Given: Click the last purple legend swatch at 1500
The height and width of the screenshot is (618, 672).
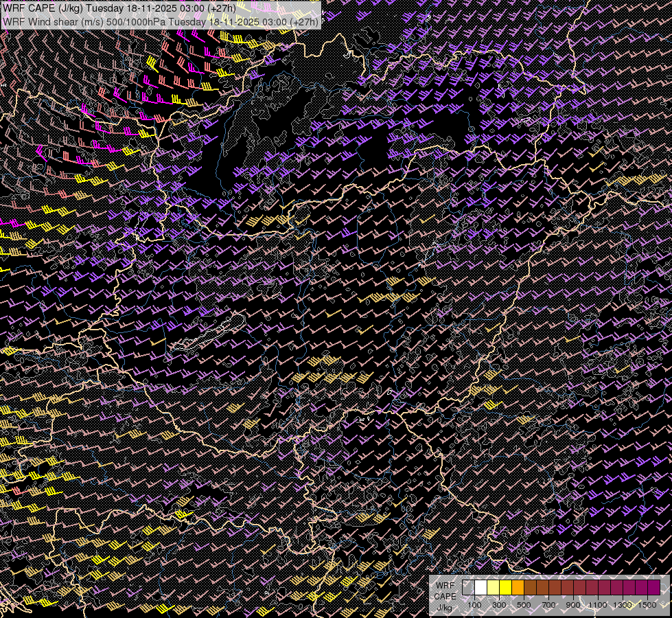Looking at the screenshot, I should coord(653,588).
